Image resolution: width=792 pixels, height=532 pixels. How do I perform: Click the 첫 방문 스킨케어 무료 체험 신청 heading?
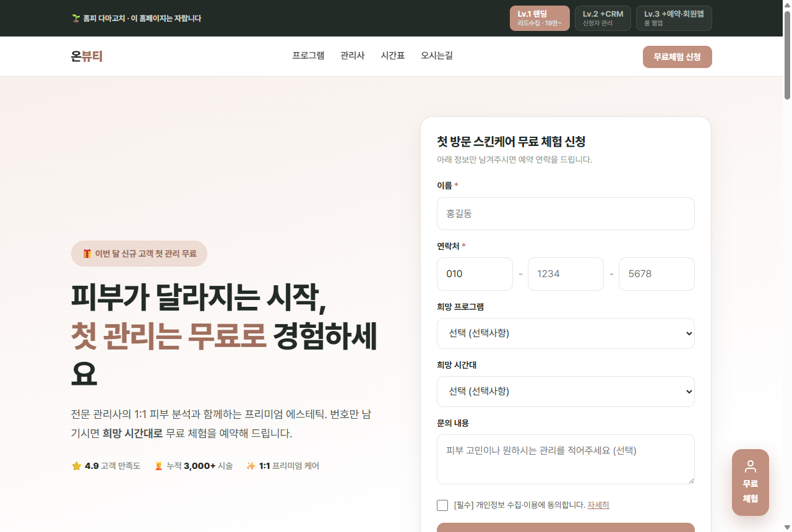point(511,142)
